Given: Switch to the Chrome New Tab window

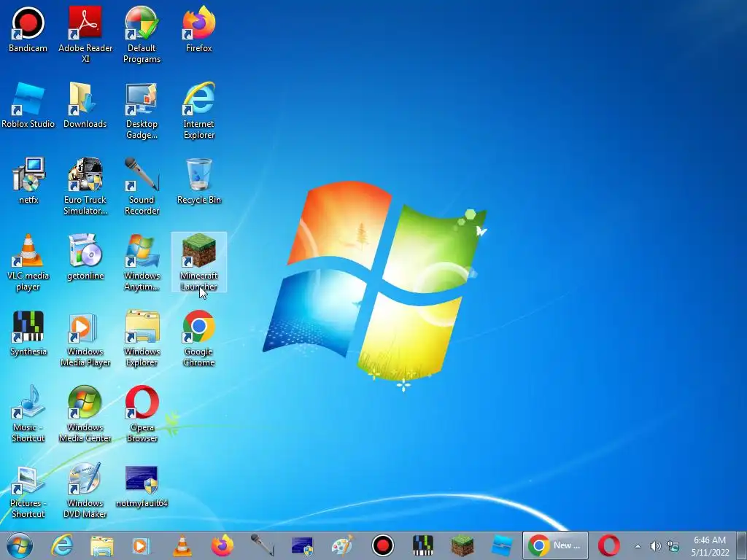Looking at the screenshot, I should [x=555, y=545].
